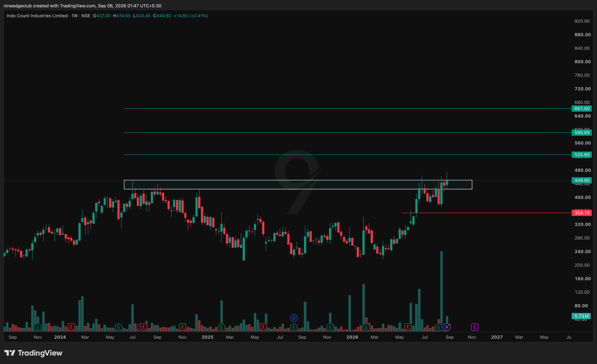This screenshot has width=597, height=364.
Task: Select the magenta upcoming earnings marker near Nov 2026
Action: tap(475, 327)
